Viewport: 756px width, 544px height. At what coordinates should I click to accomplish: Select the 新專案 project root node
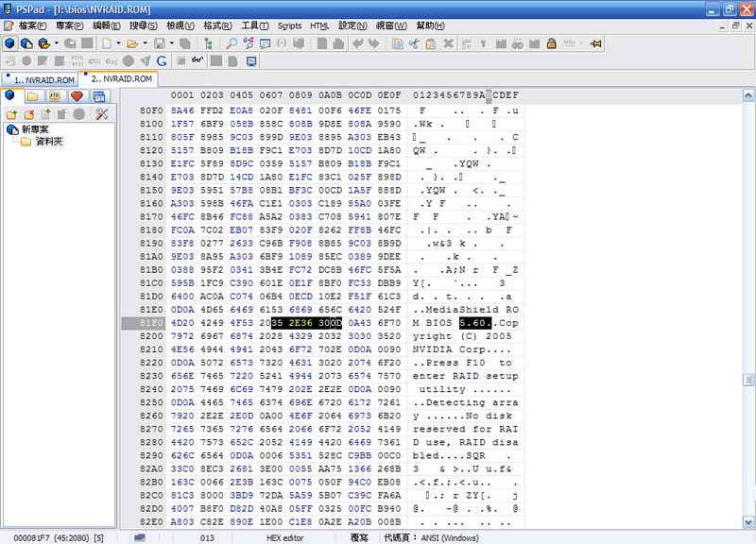[41, 129]
